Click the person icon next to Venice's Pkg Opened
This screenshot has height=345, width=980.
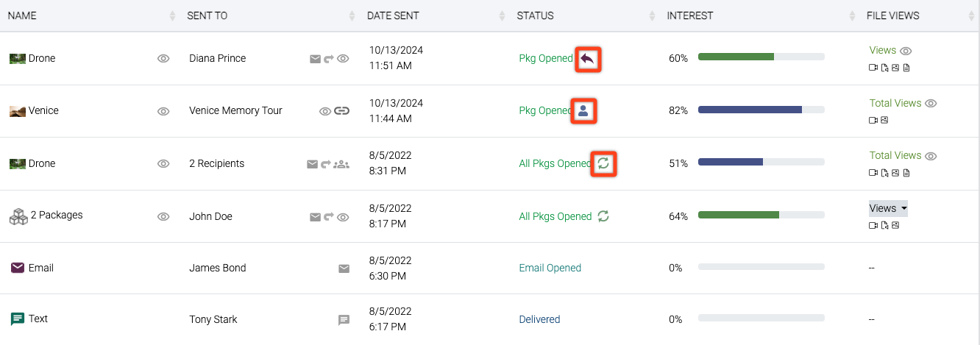click(583, 111)
